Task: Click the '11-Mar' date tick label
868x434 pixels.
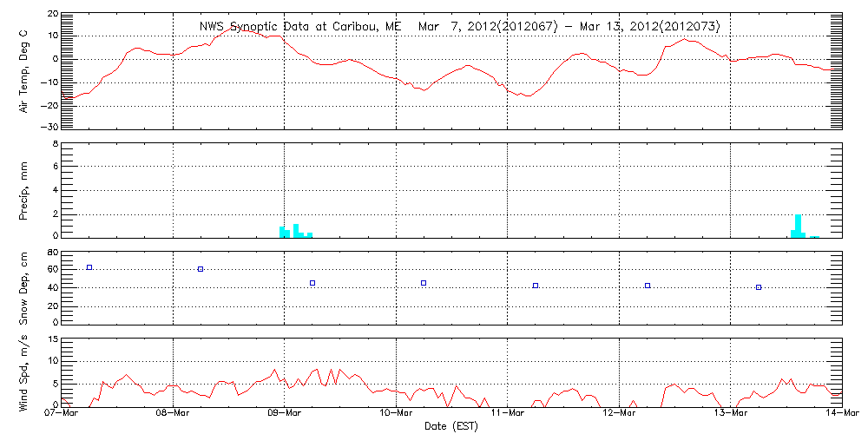Action: coord(508,414)
